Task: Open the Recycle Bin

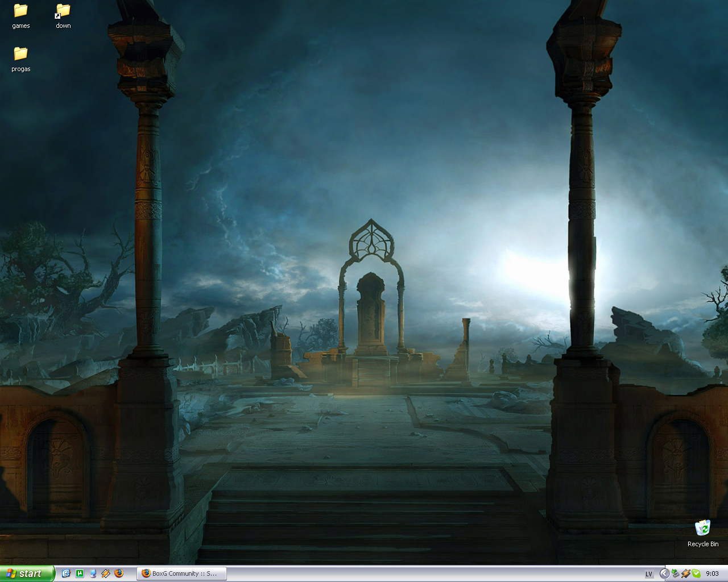Action: coord(703,534)
